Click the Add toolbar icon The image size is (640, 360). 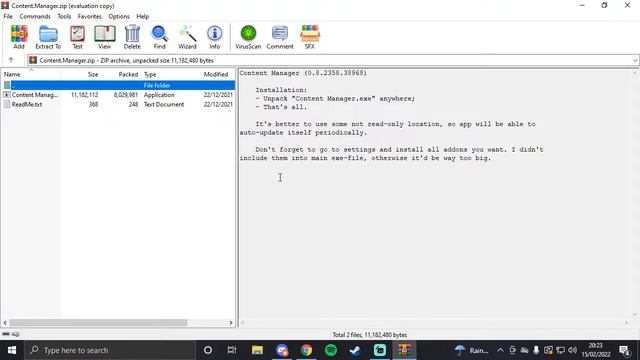coord(19,37)
